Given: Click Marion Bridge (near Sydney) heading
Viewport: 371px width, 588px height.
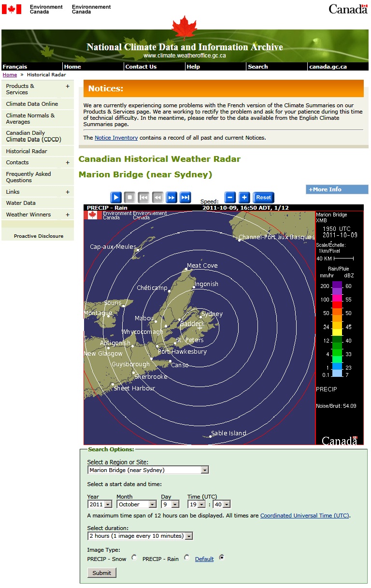Looking at the screenshot, I should (x=145, y=174).
